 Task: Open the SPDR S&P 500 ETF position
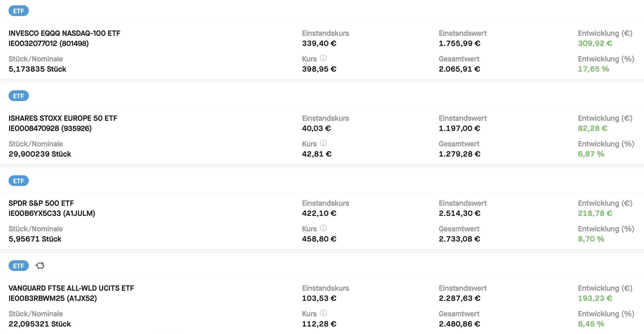[41, 203]
